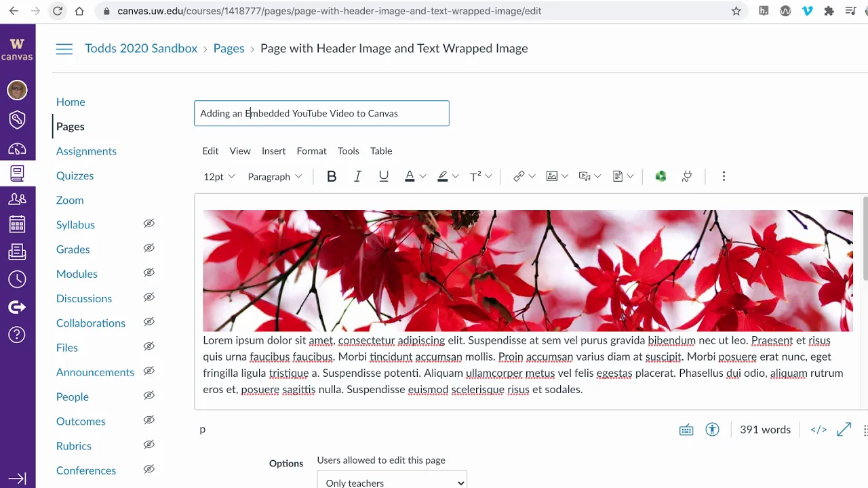Apply text color with the A icon
868x488 pixels.
coord(410,176)
